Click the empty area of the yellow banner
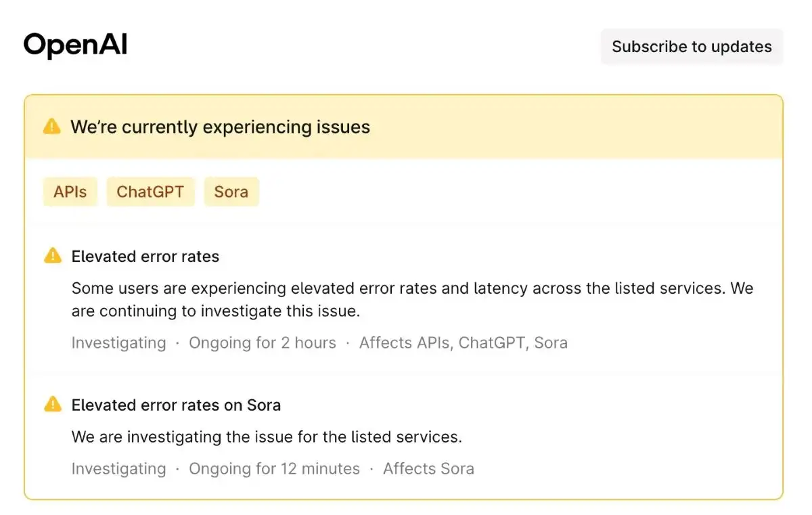Screen dimensions: 812x515 click(575, 127)
